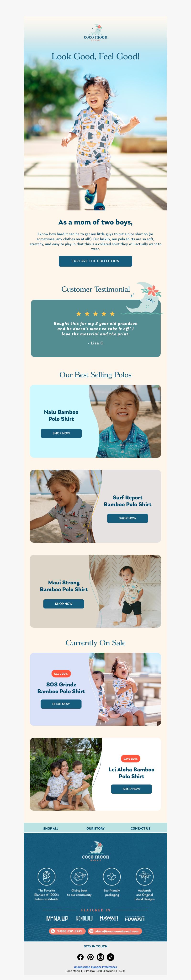Click the Explore the Collection button
This screenshot has width=191, height=980.
tap(95, 261)
